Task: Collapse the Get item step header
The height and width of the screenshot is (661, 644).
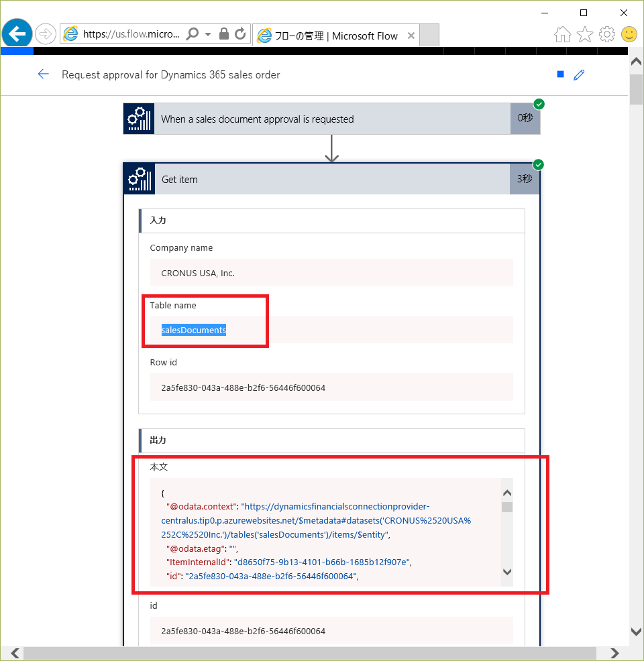Action: 331,179
